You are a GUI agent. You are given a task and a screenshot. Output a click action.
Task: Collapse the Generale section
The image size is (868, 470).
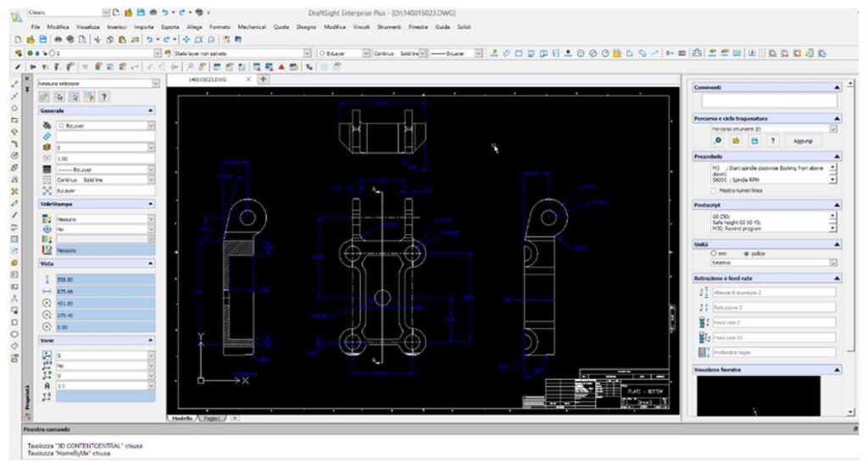[150, 111]
